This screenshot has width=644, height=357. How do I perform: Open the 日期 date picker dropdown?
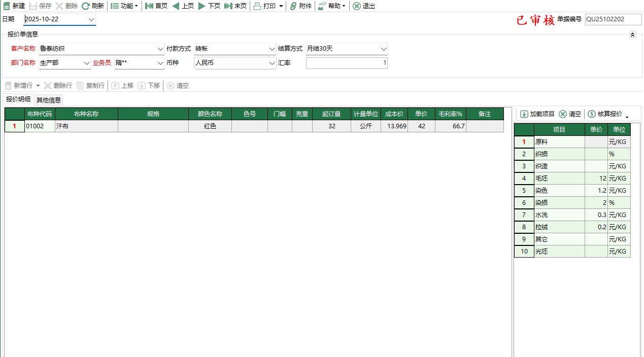(x=91, y=19)
